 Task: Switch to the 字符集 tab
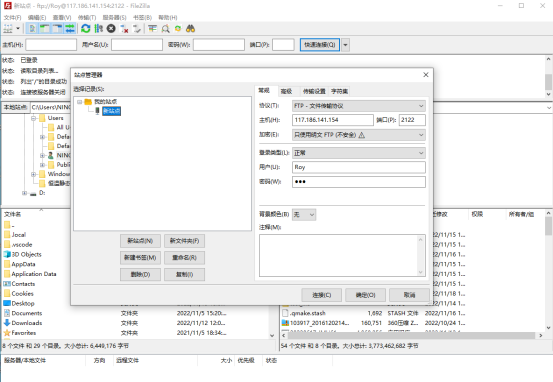[339, 91]
